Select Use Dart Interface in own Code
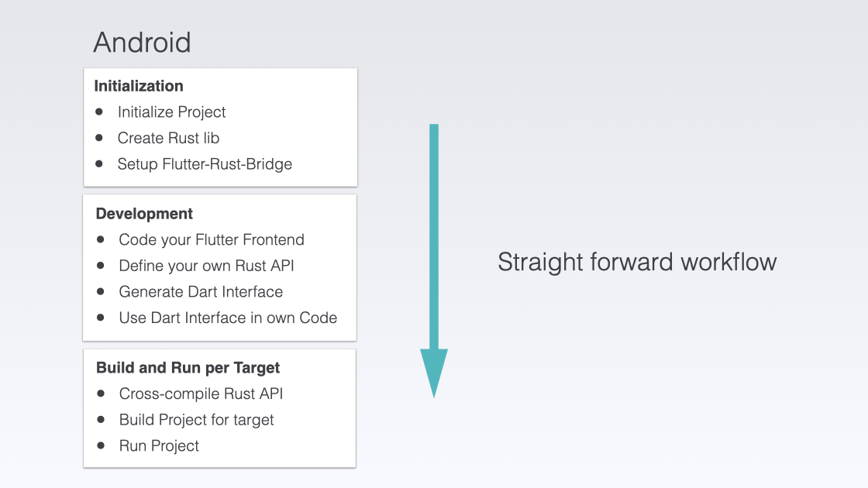Screen dimensions: 868x488 [x=228, y=318]
